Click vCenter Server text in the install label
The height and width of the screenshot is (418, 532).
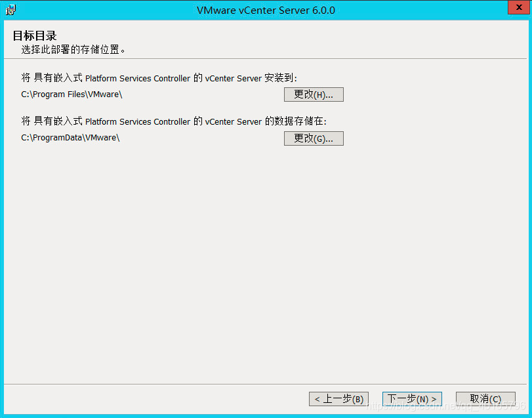coord(234,78)
